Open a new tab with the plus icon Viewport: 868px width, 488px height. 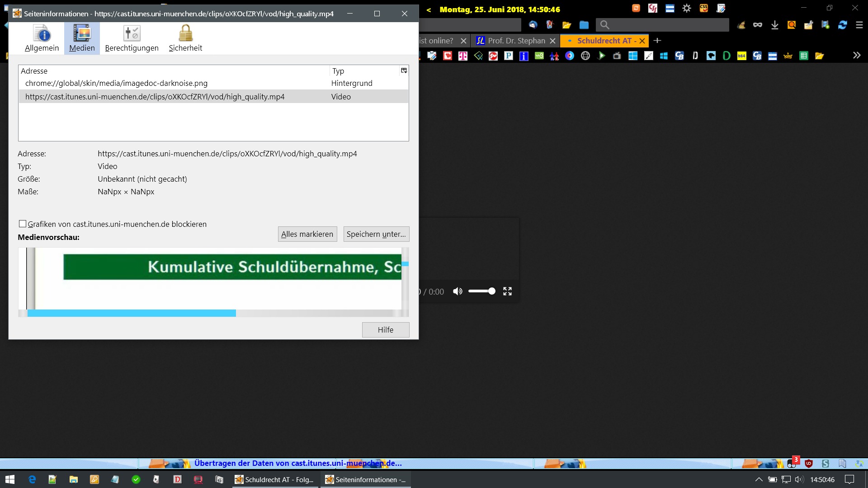(x=657, y=41)
